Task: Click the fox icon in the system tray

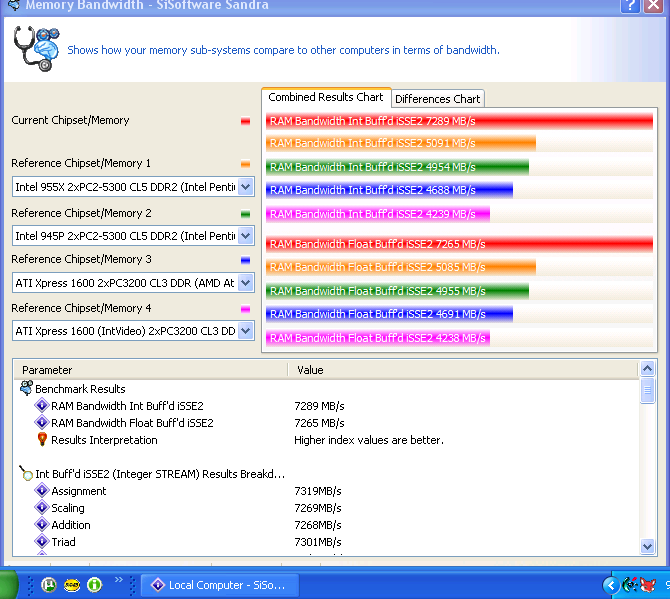Action: coord(648,585)
